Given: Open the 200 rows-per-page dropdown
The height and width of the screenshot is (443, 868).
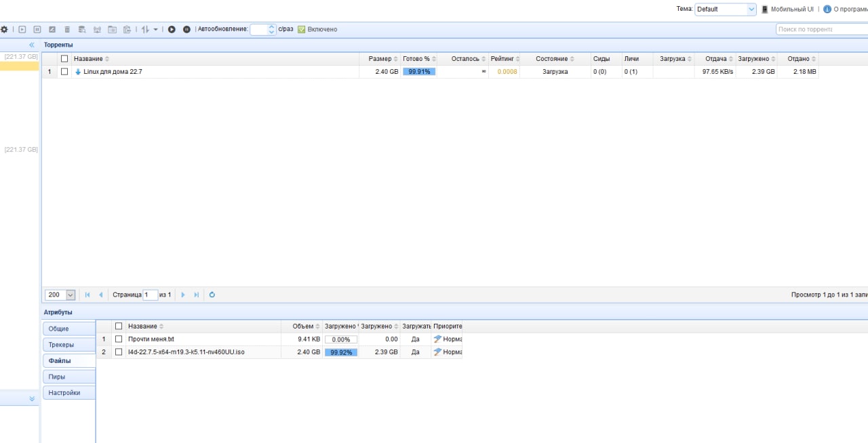Looking at the screenshot, I should (71, 295).
